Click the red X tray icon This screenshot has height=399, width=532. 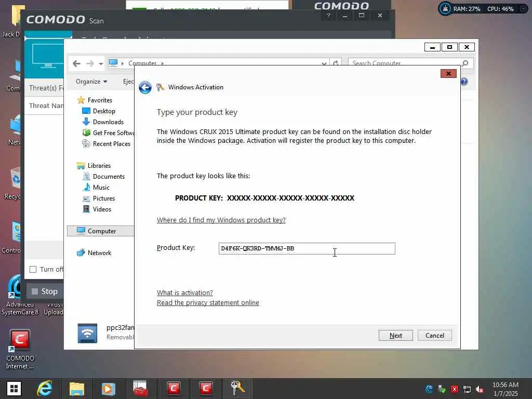click(x=454, y=389)
